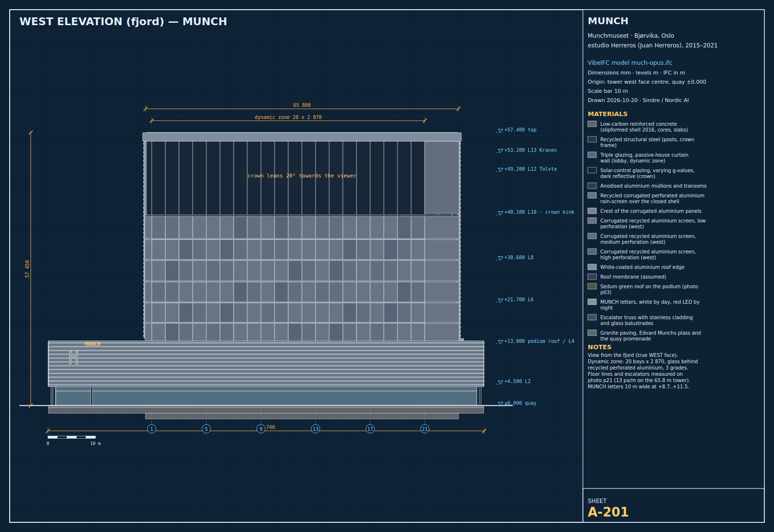Screen dimensions: 774x532
Task: Select the level marker for +13.000 podium roof
Action: coord(501,342)
